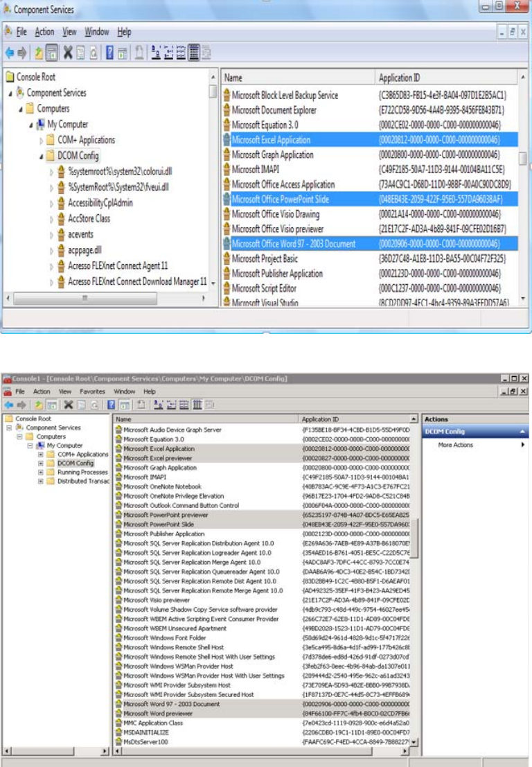Switch to List view in Console1 toolbar
The height and width of the screenshot is (767, 532).
pos(184,405)
